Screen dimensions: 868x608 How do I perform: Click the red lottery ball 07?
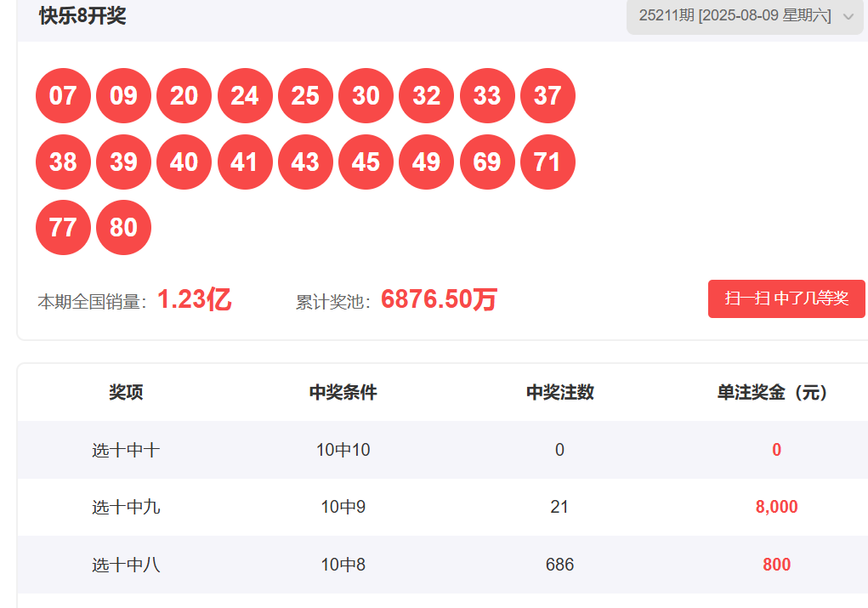(x=63, y=96)
